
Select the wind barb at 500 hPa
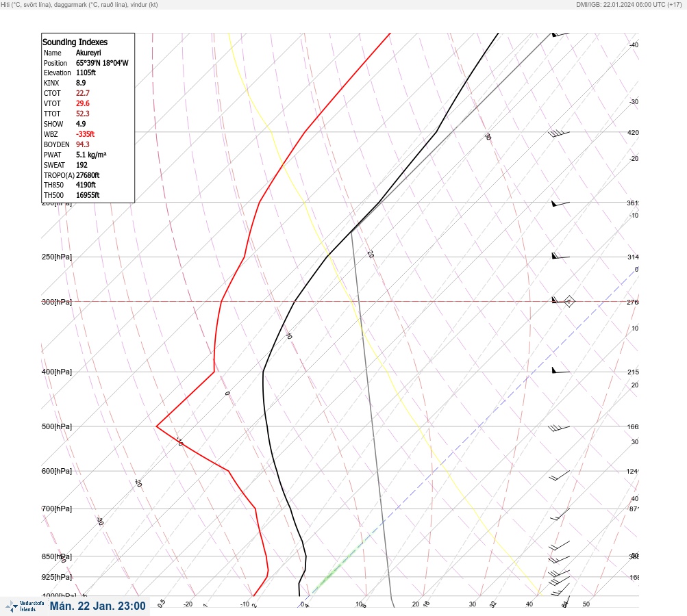pos(559,428)
